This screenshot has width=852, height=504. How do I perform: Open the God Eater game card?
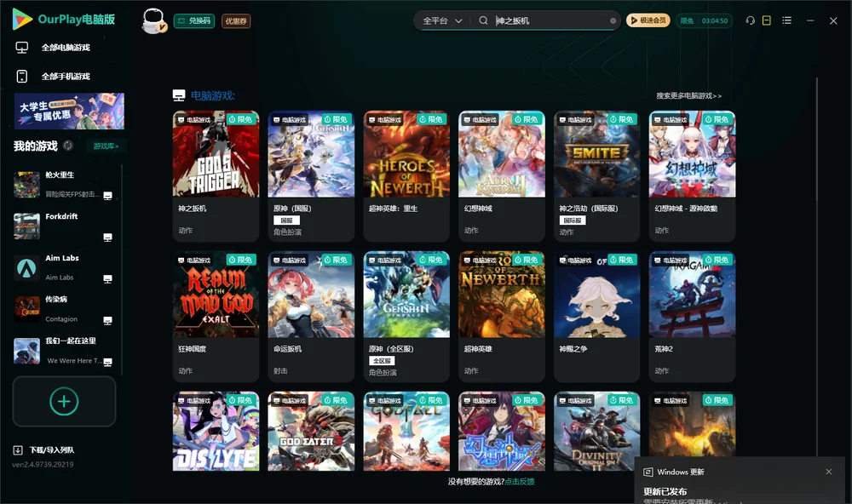pyautogui.click(x=311, y=432)
